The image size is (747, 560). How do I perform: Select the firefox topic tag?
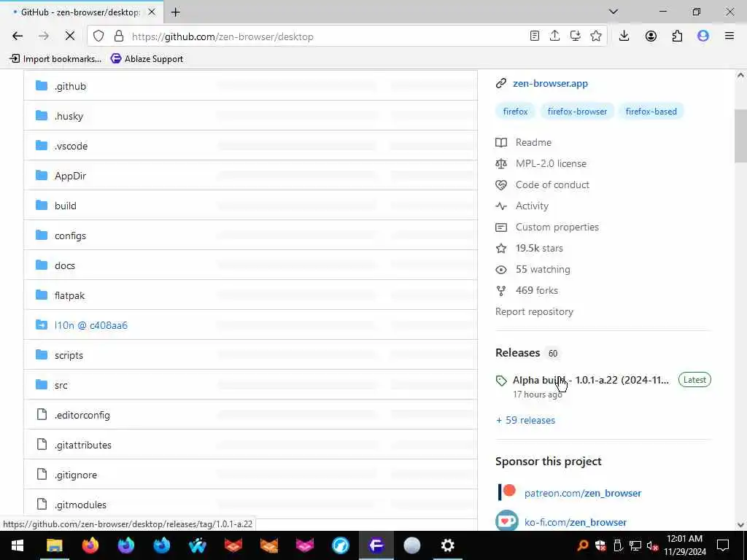(x=515, y=112)
